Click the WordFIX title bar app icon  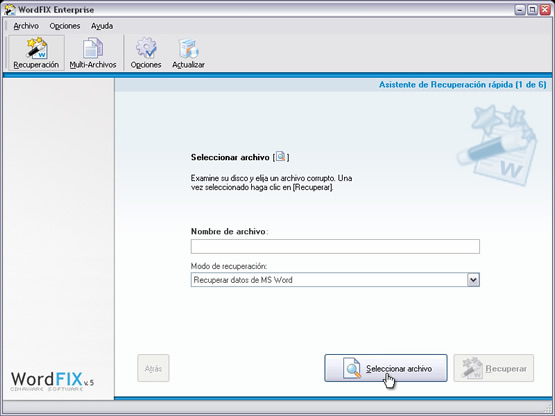point(10,10)
